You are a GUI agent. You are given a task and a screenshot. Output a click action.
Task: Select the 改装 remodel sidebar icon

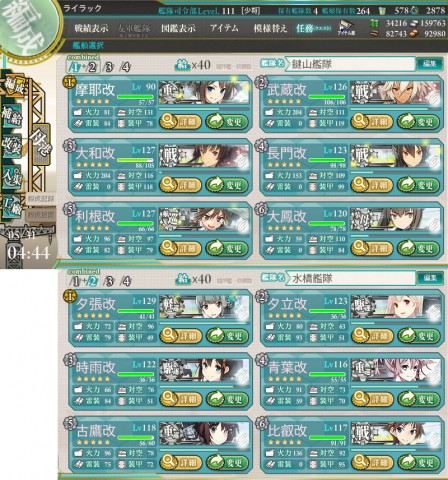[12, 146]
